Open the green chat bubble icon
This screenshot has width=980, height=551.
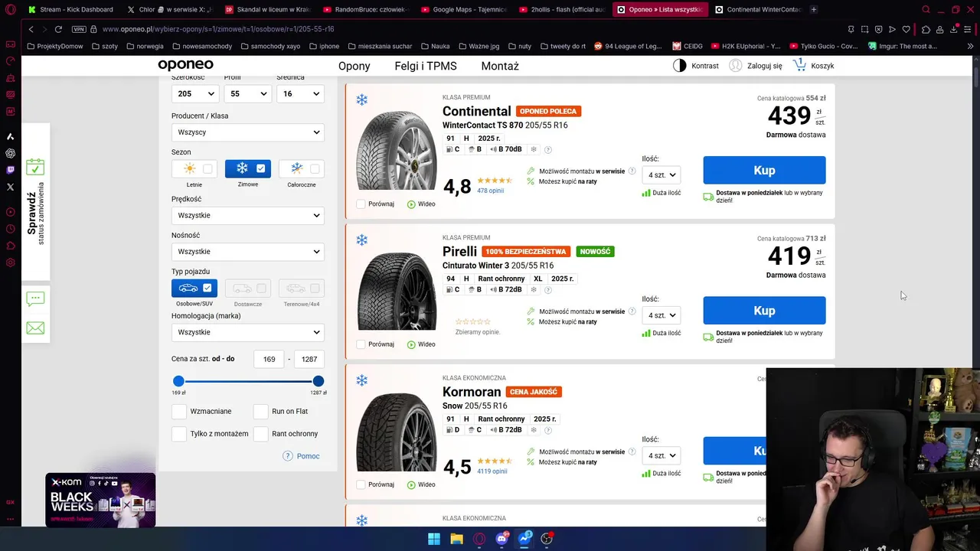point(35,298)
